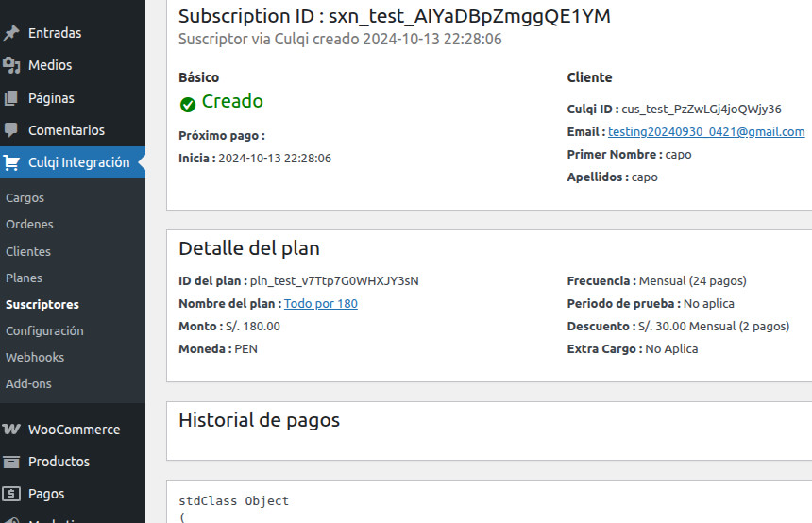
Task: Open Ordenes submenu item
Action: (x=29, y=225)
